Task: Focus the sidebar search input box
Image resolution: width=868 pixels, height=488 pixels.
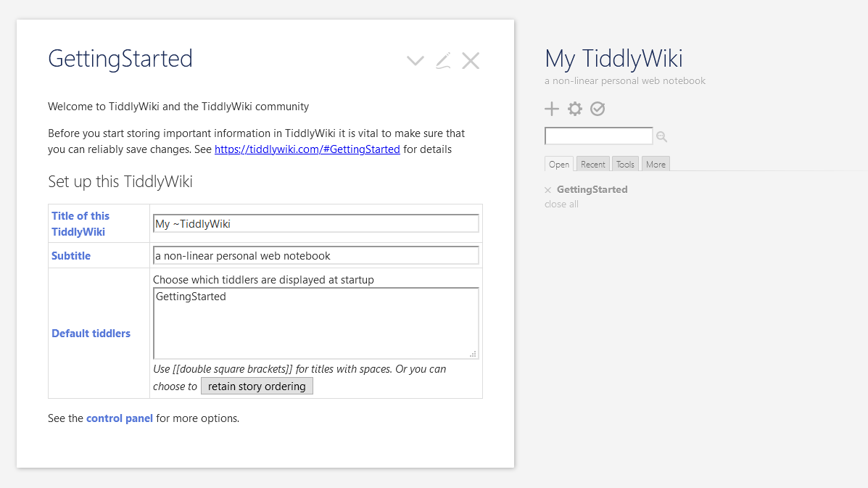Action: coord(598,136)
